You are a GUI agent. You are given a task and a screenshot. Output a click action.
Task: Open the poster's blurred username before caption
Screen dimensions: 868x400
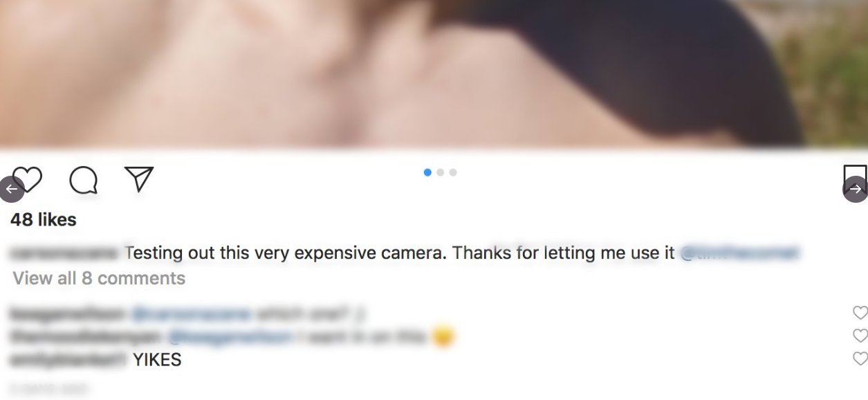[66, 253]
